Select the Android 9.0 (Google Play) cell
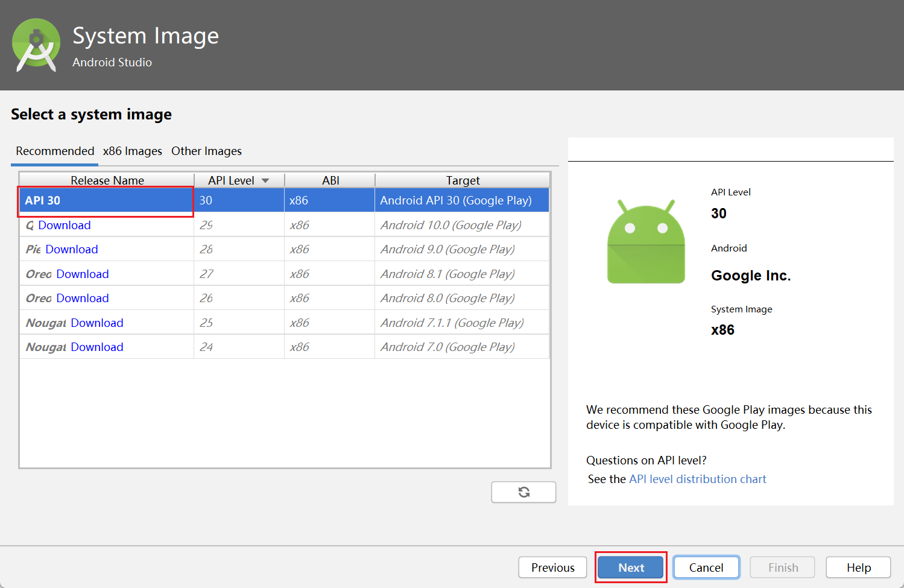The height and width of the screenshot is (588, 904). [462, 249]
